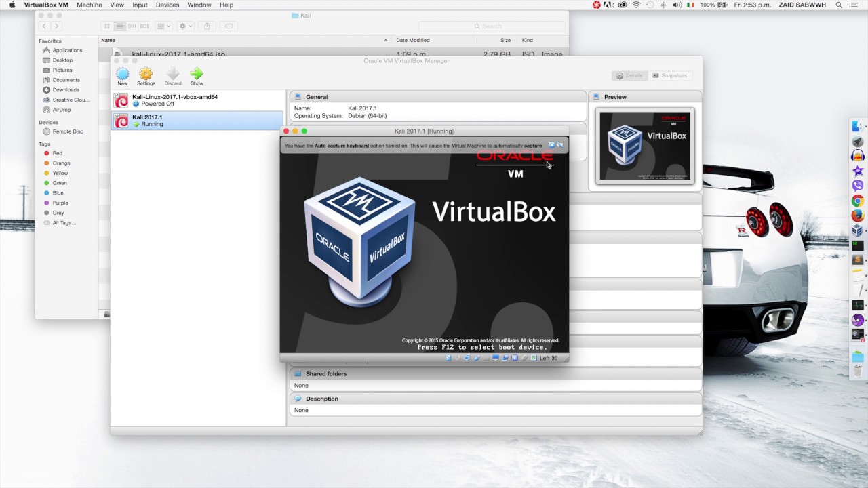Viewport: 868px width, 488px height.
Task: Collapse the Shared folders section header
Action: pyautogui.click(x=496, y=373)
